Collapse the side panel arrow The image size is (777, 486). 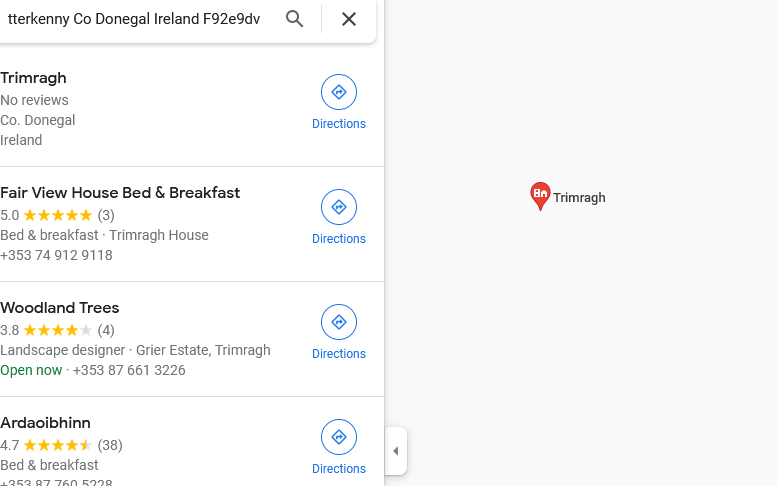point(396,451)
